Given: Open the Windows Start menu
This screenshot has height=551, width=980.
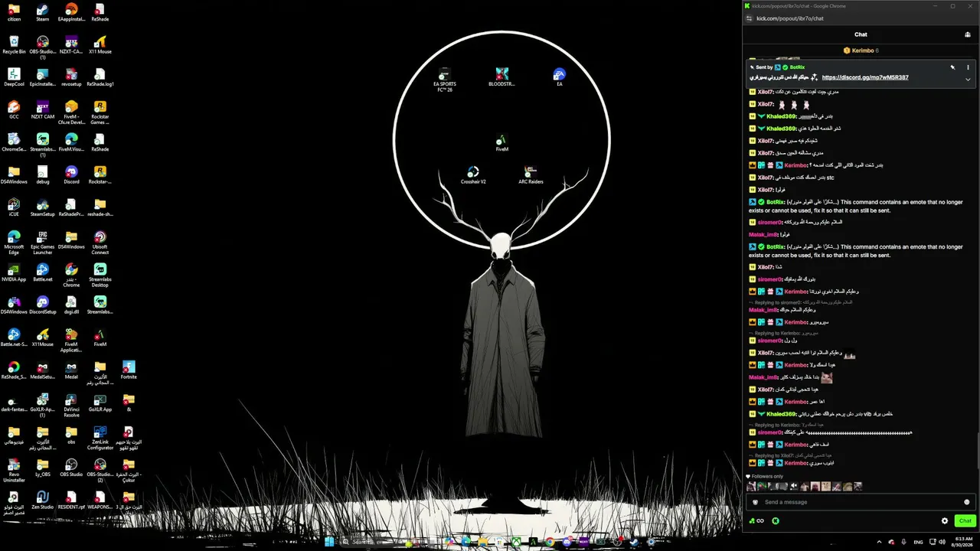Looking at the screenshot, I should [329, 542].
